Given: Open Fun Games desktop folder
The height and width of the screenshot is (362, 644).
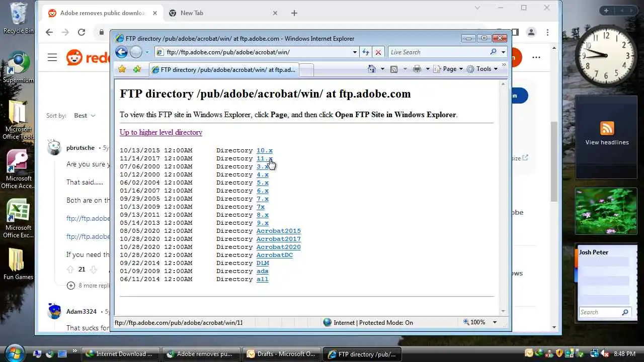Looking at the screenshot, I should tap(19, 263).
